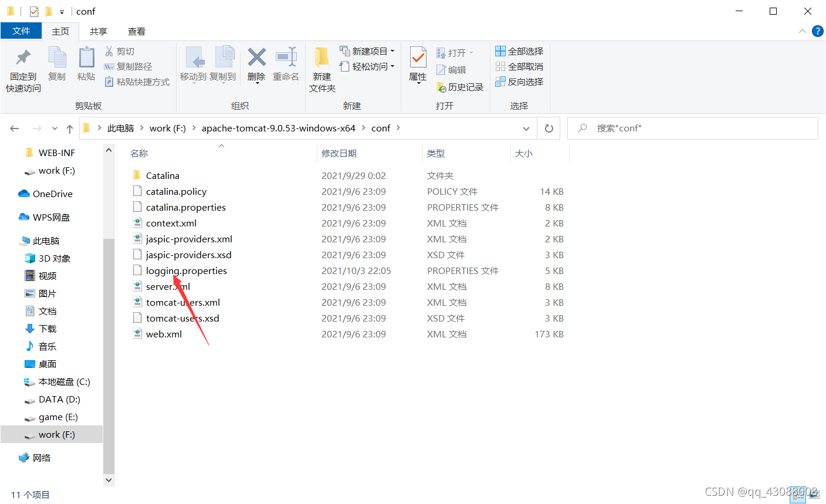Click the Properties icon in title bar

coord(34,11)
